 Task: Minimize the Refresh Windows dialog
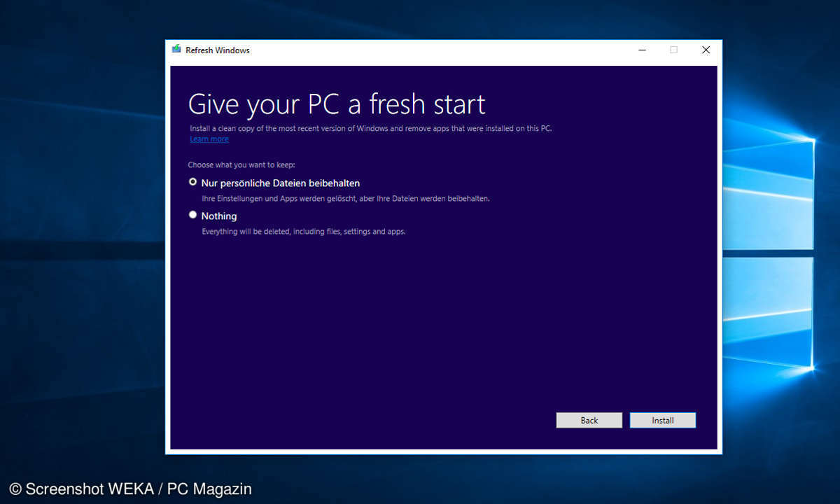[641, 50]
